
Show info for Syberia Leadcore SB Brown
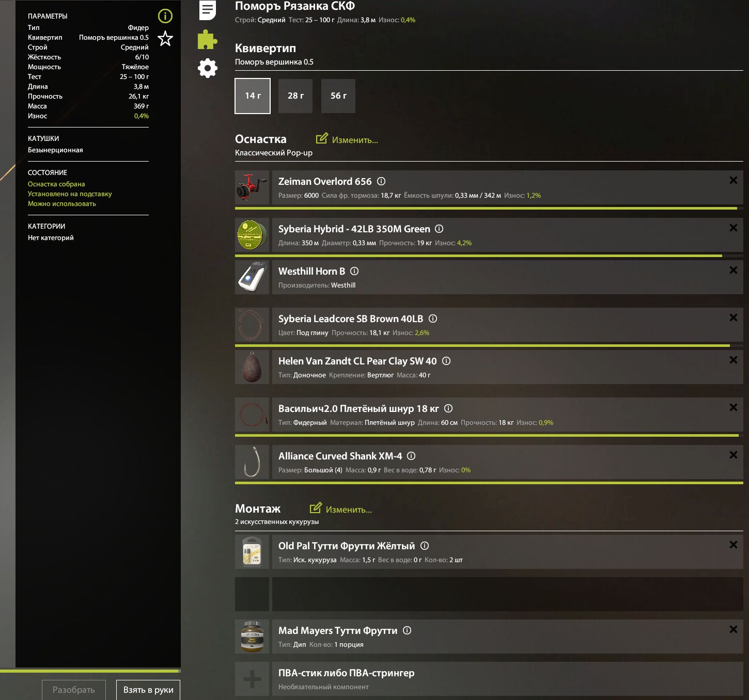(x=433, y=319)
